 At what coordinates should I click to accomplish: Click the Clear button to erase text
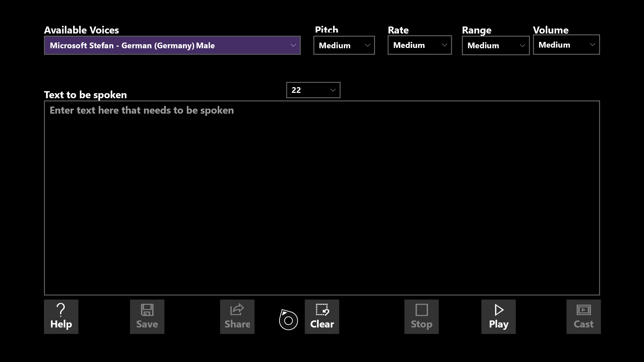(x=322, y=316)
